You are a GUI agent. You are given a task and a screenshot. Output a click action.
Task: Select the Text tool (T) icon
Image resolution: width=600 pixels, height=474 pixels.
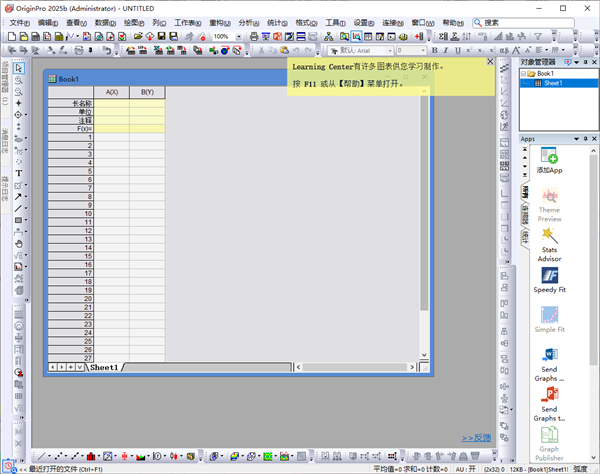point(18,173)
